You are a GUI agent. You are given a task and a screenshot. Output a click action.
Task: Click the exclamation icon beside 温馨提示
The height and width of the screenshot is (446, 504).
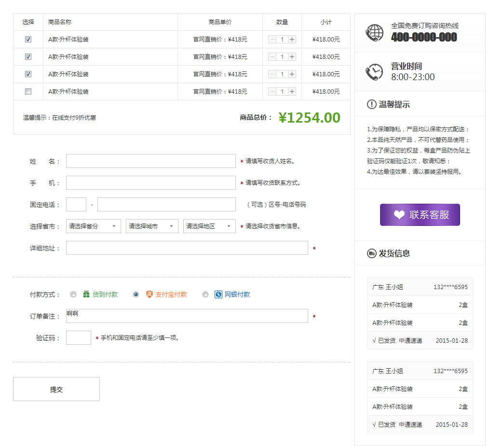click(x=371, y=104)
